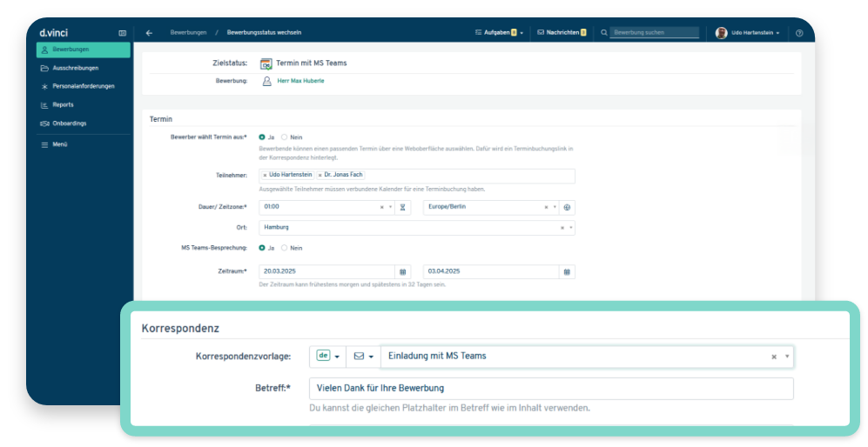This screenshot has height=447, width=868.
Task: Open the help question mark icon
Action: tap(799, 33)
